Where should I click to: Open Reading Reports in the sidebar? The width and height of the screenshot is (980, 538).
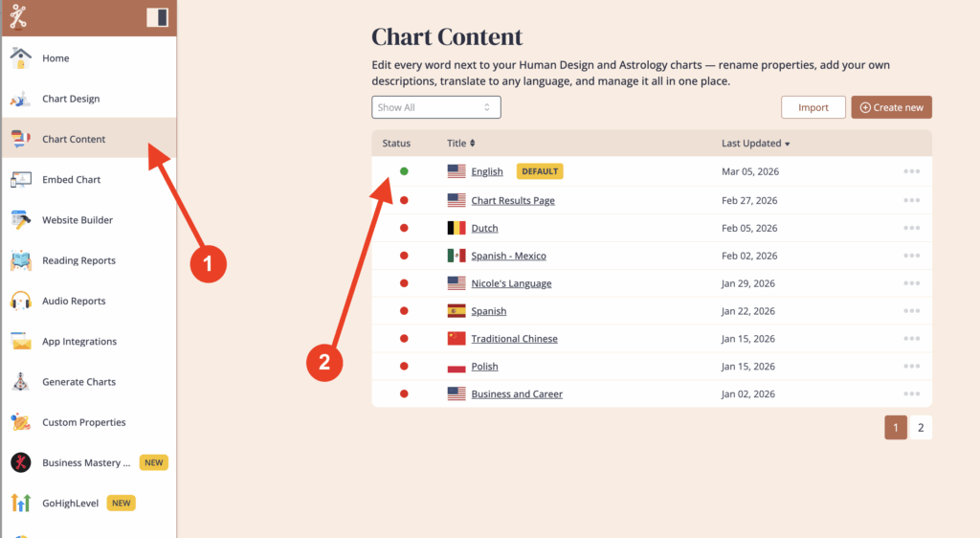[x=78, y=260]
